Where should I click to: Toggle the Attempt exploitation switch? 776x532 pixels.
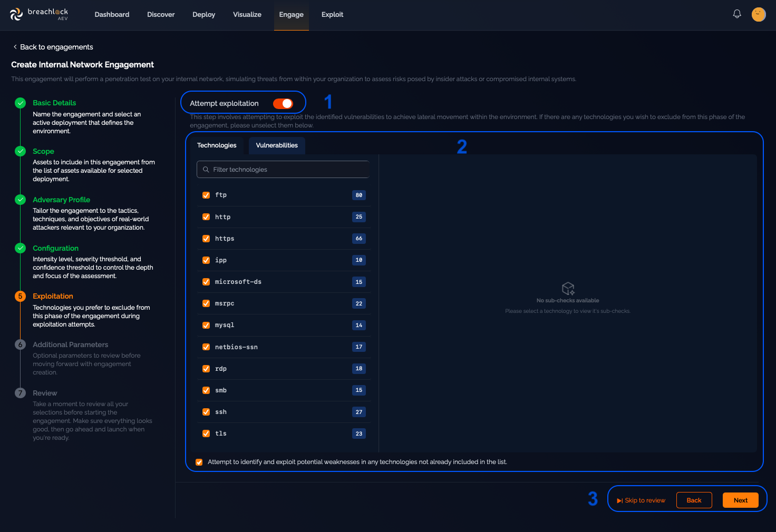pos(283,103)
